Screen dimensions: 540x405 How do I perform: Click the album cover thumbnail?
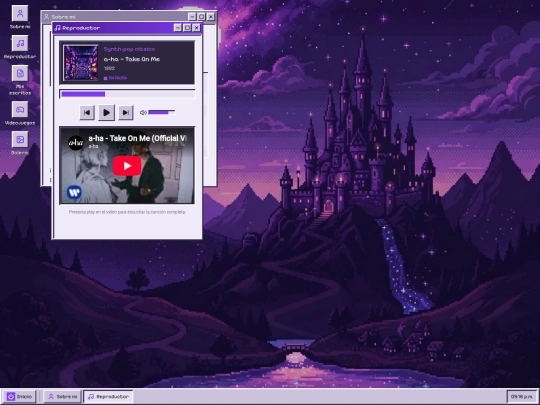click(x=81, y=63)
